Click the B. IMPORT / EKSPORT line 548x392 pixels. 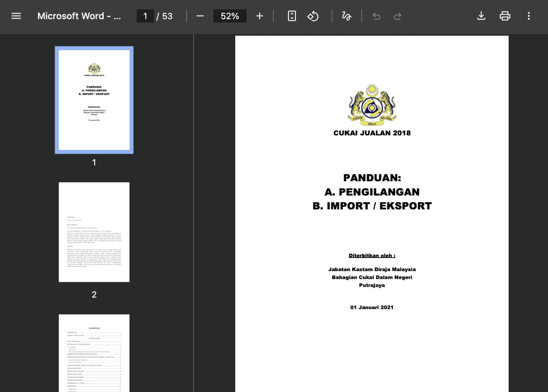tap(372, 206)
